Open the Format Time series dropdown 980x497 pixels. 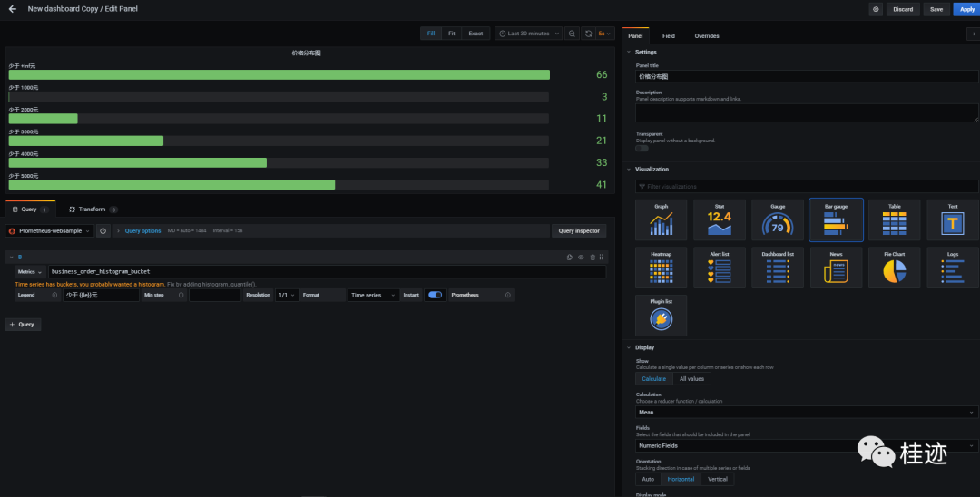(x=374, y=295)
